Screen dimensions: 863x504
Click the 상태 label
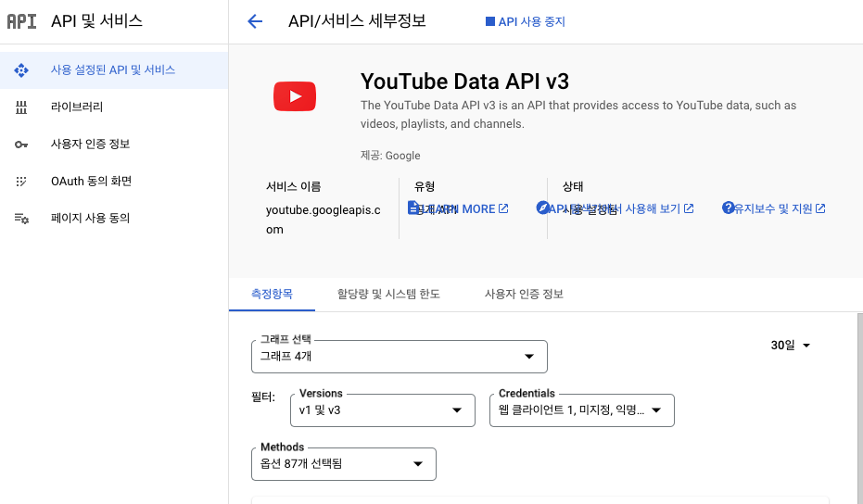pyautogui.click(x=573, y=186)
